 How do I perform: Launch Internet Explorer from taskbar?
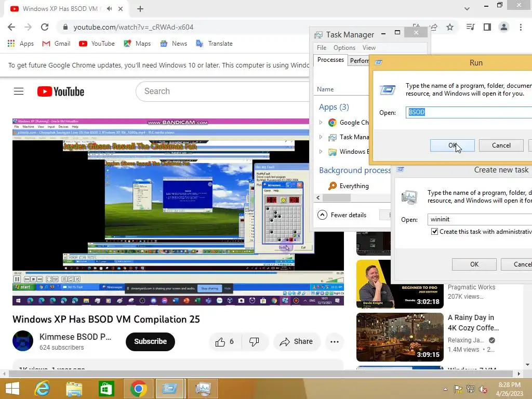(x=43, y=389)
